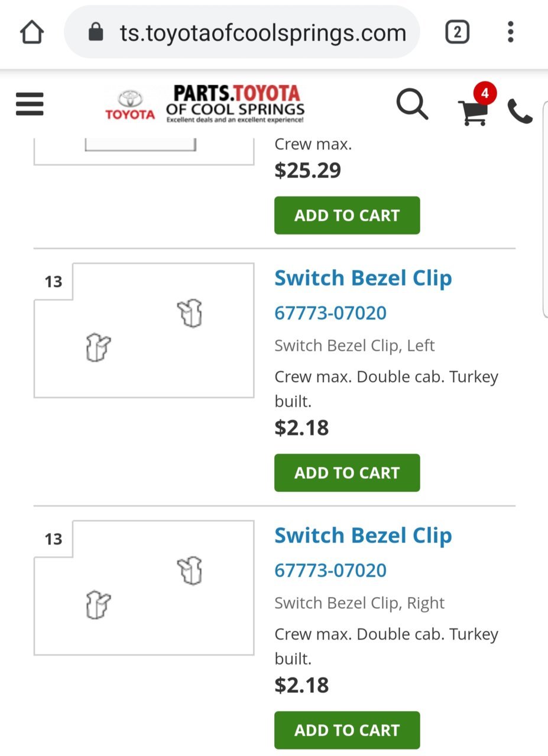Open the hamburger navigation menu
The image size is (548, 756).
pyautogui.click(x=30, y=105)
